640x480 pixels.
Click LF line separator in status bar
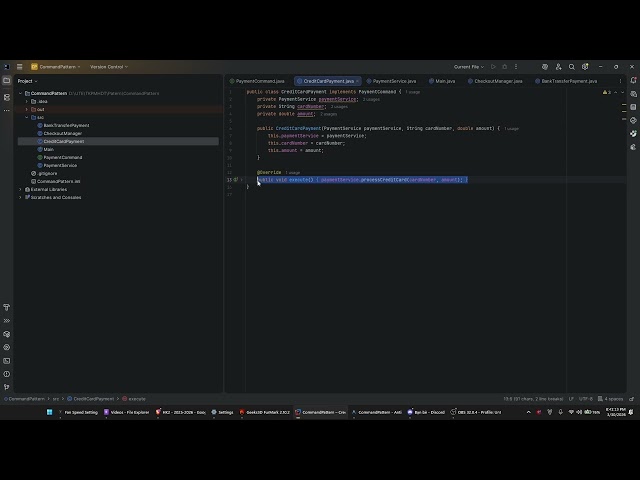click(x=571, y=399)
